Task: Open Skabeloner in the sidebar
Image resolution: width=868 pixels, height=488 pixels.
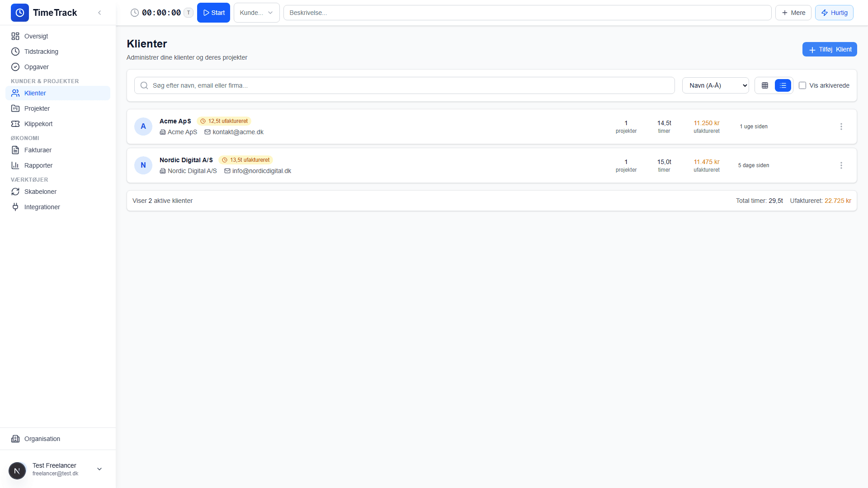Action: tap(58, 192)
